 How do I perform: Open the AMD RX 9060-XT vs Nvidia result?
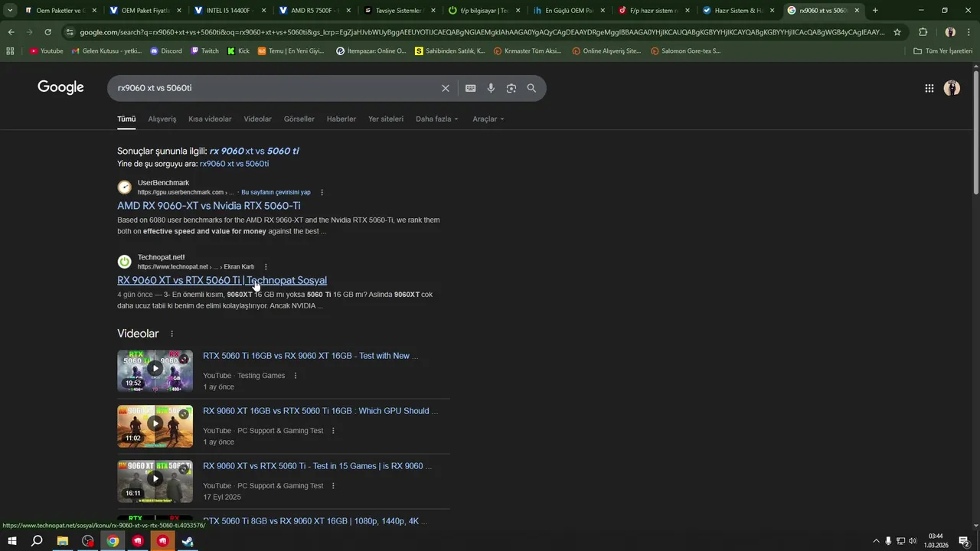[x=209, y=206]
